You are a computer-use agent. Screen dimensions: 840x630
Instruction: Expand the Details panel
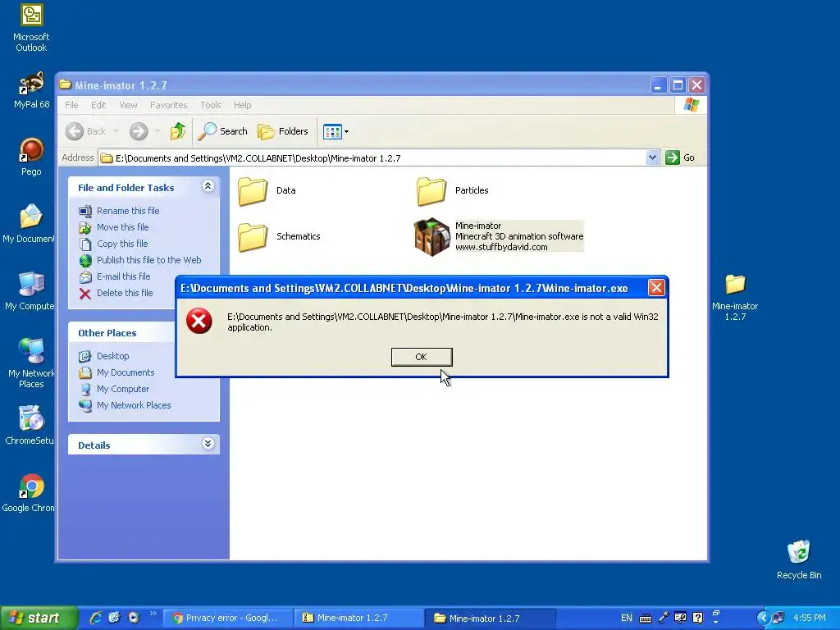pos(208,444)
